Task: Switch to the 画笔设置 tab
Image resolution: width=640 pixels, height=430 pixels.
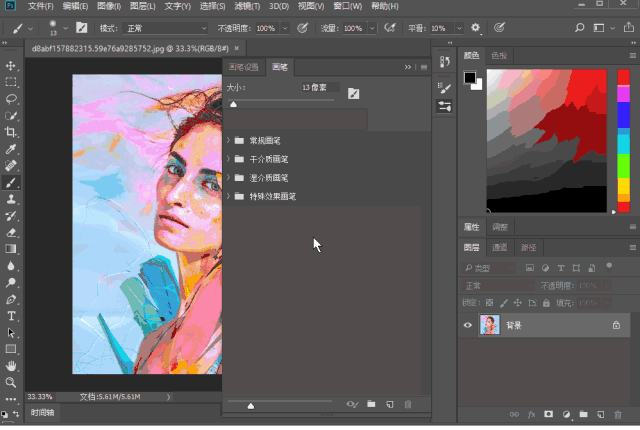Action: point(244,67)
